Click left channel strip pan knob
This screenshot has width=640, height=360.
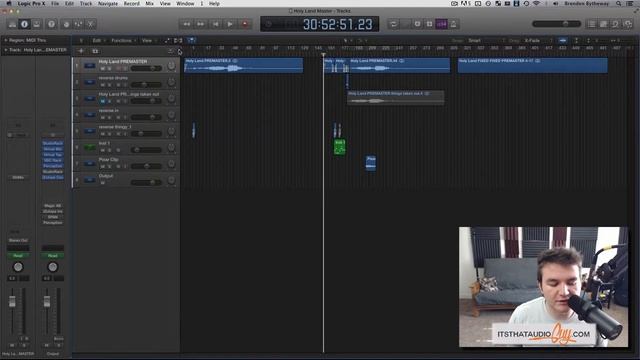coord(18,267)
